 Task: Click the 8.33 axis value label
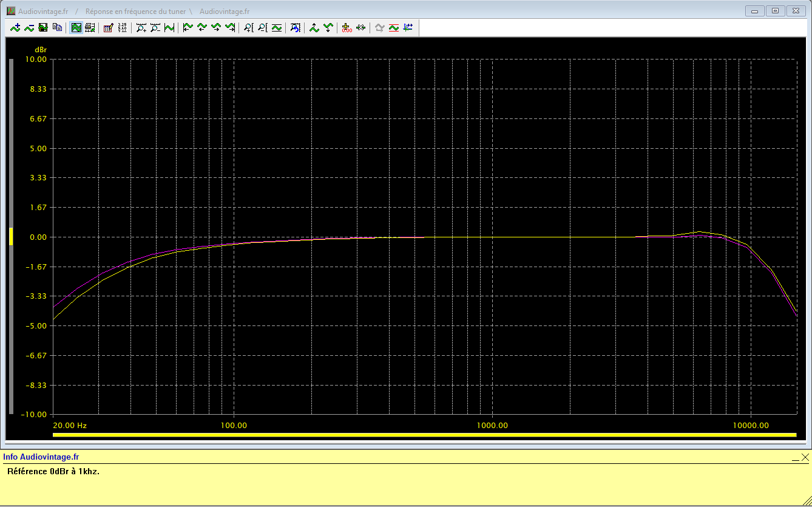tap(38, 89)
